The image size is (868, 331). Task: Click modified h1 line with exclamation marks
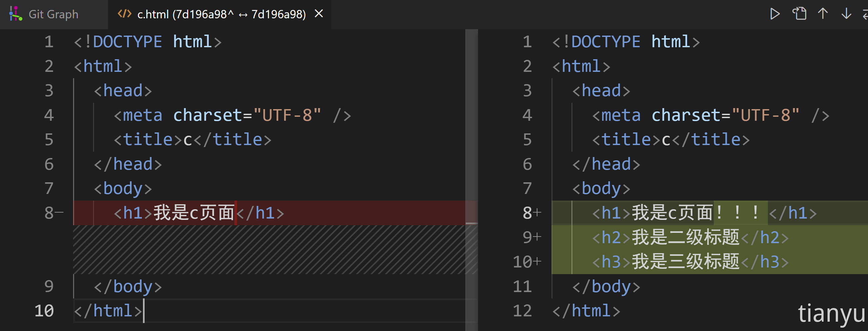pyautogui.click(x=704, y=213)
